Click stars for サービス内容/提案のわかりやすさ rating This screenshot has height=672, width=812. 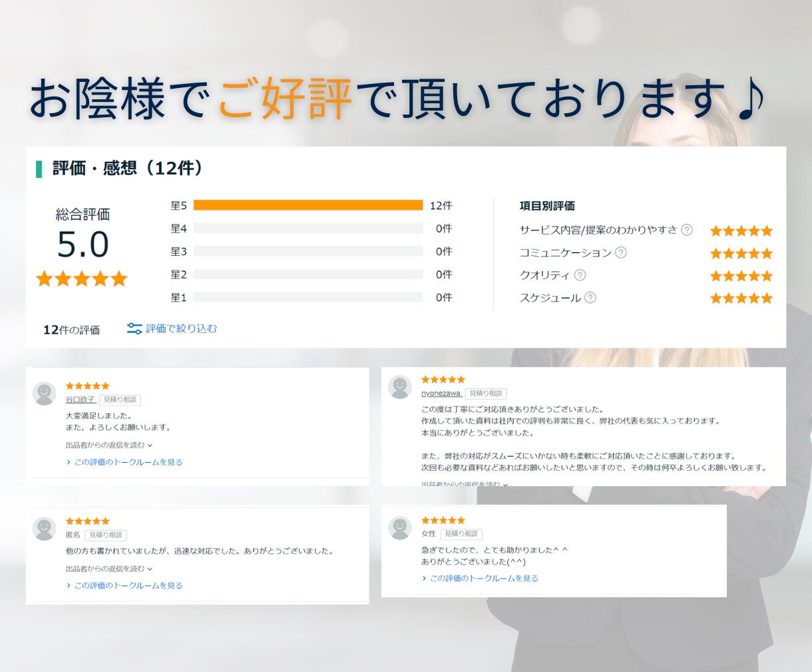coord(741,231)
